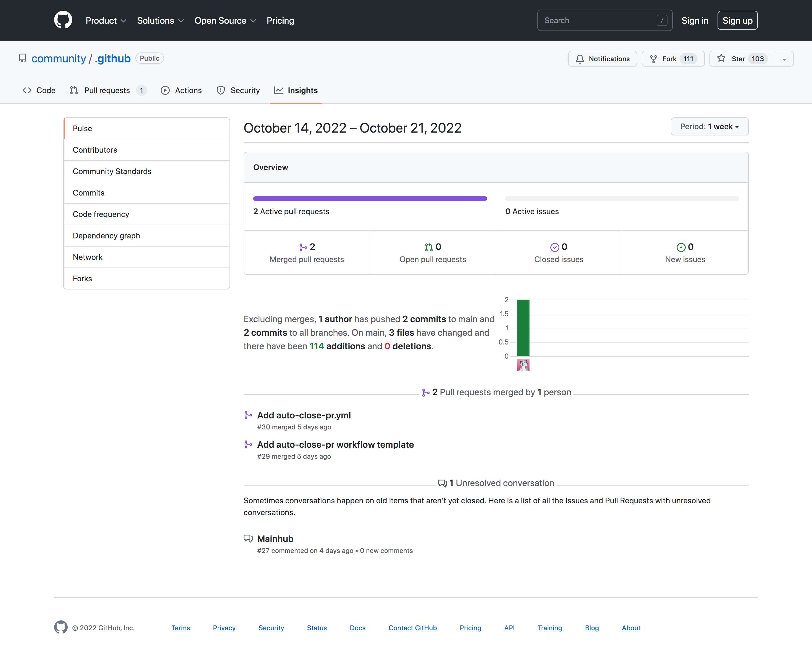The height and width of the screenshot is (663, 812).
Task: Open the Add auto-close-pr.yml pull request
Action: point(304,415)
